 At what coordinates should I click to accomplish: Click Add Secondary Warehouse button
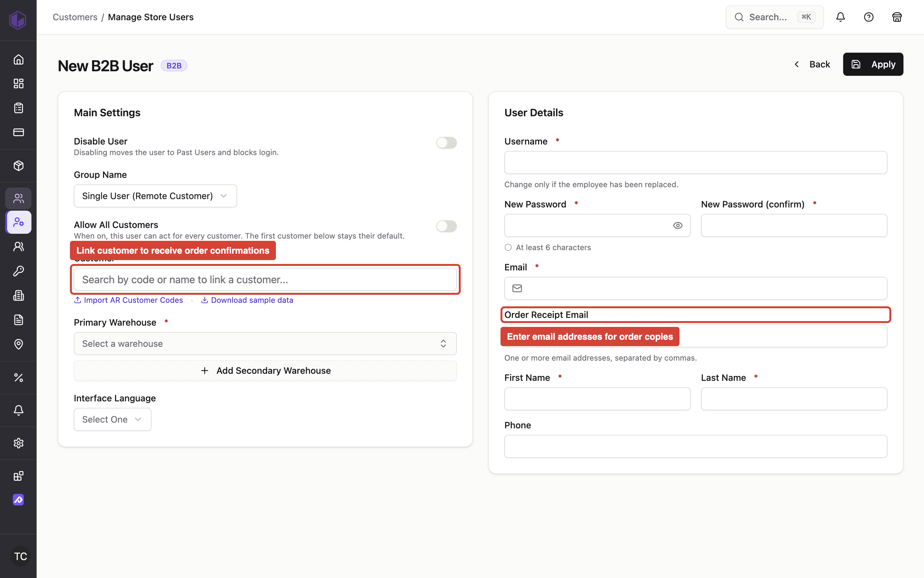[x=265, y=371]
